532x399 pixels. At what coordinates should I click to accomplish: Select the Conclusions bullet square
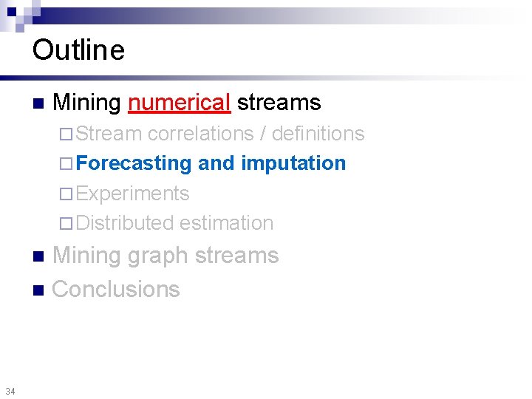pos(38,290)
